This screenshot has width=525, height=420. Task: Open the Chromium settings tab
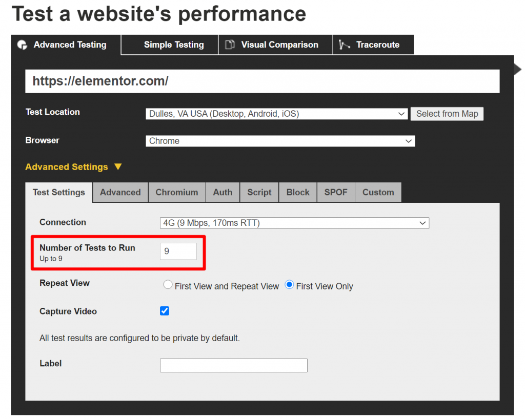pyautogui.click(x=176, y=193)
